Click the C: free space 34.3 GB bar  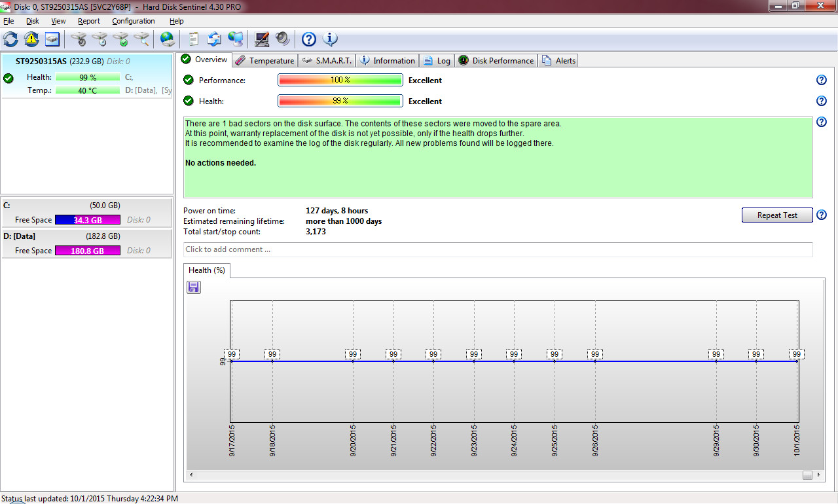[88, 220]
